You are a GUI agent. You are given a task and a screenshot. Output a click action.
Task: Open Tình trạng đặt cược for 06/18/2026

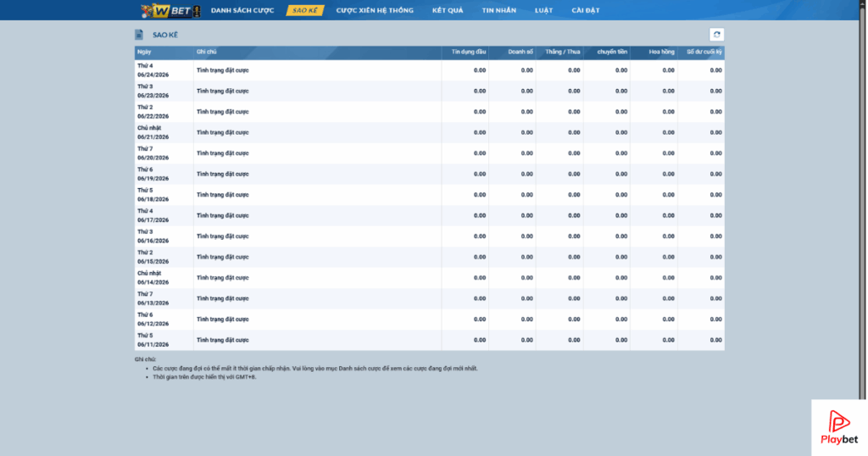223,195
